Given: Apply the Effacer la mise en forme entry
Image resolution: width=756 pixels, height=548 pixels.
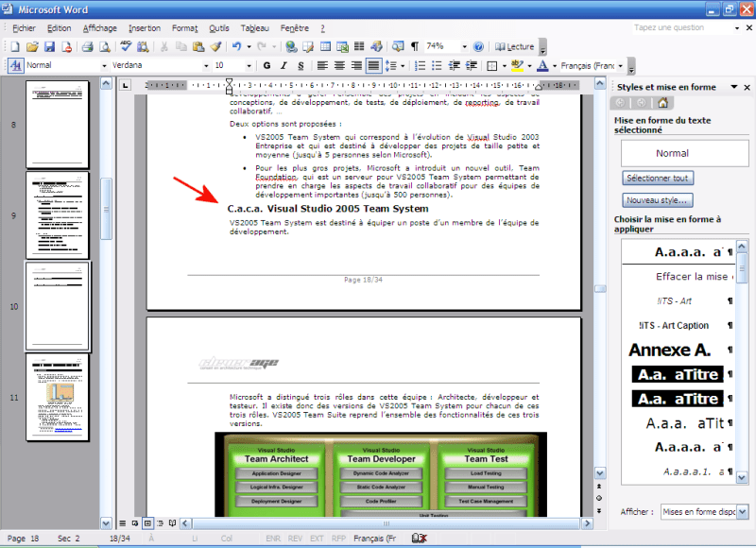Looking at the screenshot, I should [678, 277].
